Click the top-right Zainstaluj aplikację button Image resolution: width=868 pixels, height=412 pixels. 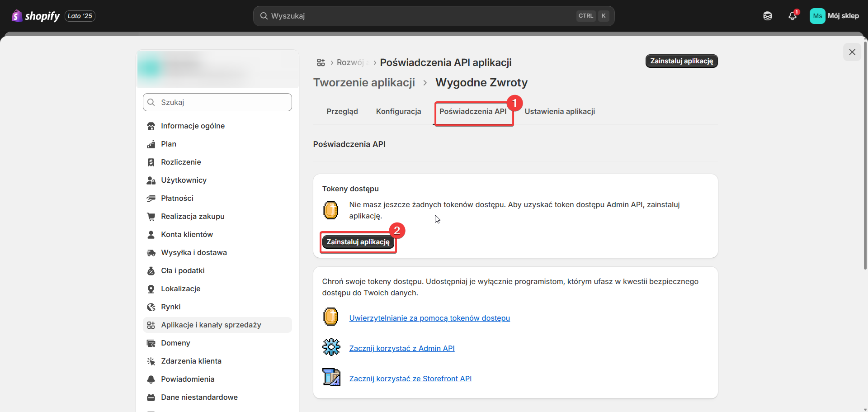tap(681, 61)
